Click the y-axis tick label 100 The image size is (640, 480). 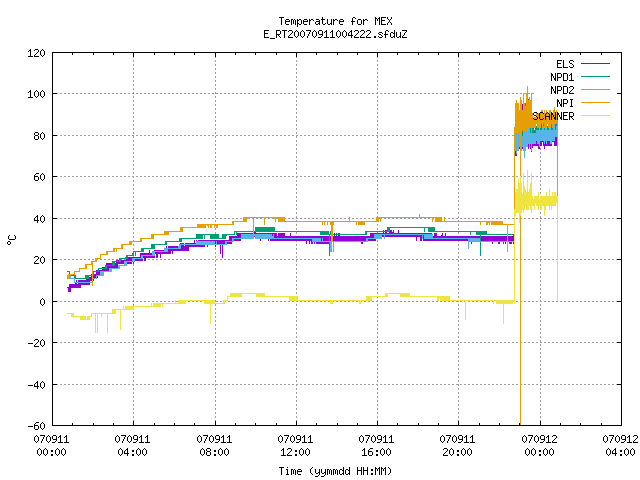[x=36, y=94]
